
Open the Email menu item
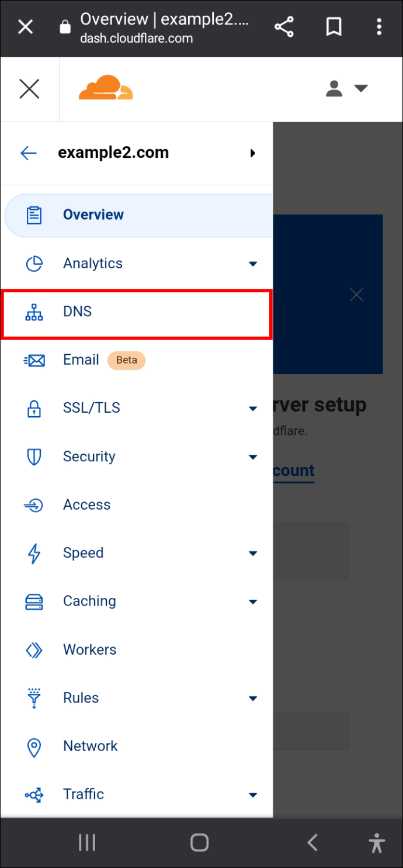click(137, 360)
